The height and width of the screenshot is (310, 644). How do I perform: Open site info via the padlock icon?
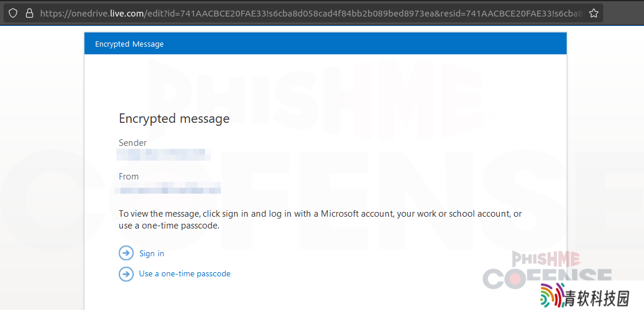coord(29,13)
